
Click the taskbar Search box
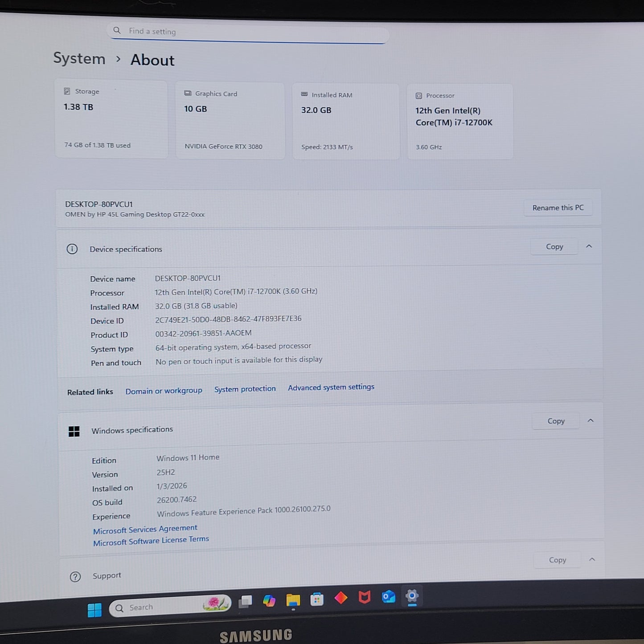pyautogui.click(x=170, y=606)
